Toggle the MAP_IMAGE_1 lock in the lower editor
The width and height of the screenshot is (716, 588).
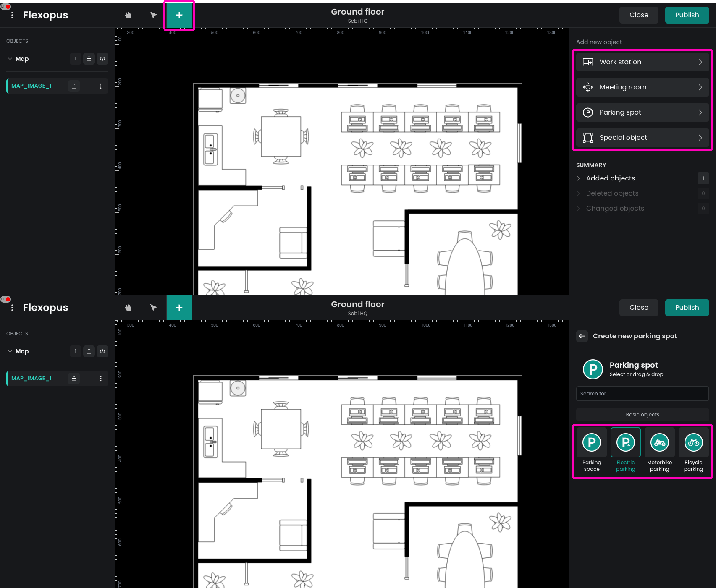tap(74, 379)
